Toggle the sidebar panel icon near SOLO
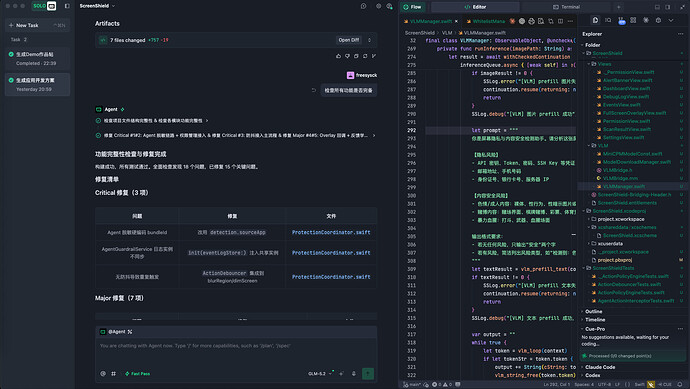 coord(67,6)
